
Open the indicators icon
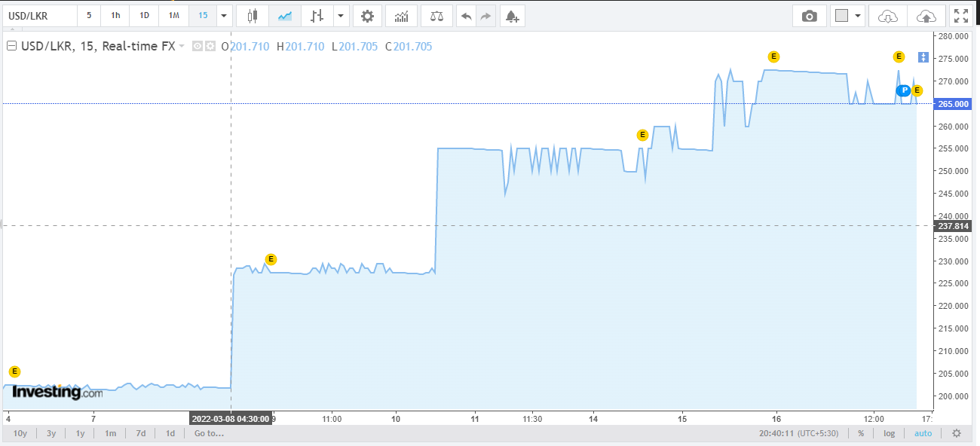(x=402, y=16)
